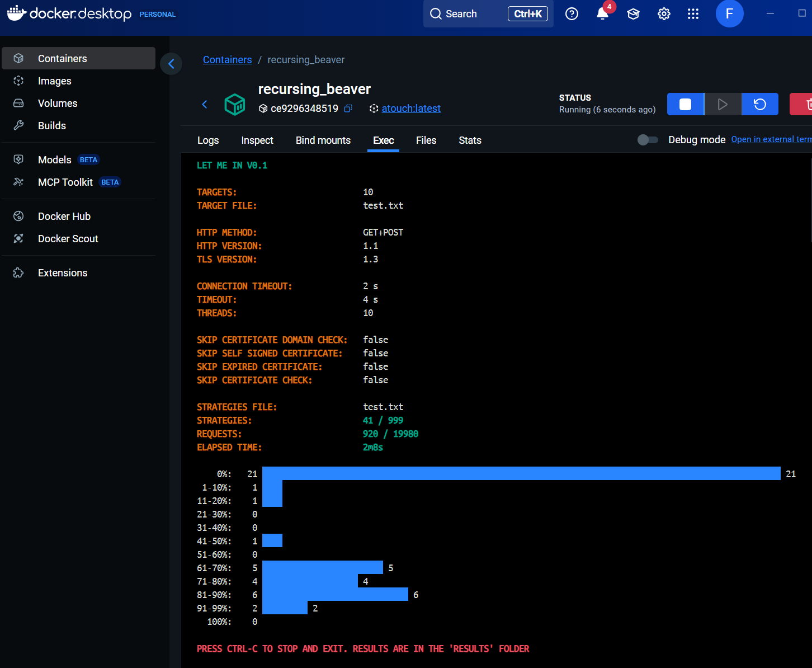Image resolution: width=812 pixels, height=668 pixels.
Task: Click the teal container cube icon
Action: tap(235, 104)
